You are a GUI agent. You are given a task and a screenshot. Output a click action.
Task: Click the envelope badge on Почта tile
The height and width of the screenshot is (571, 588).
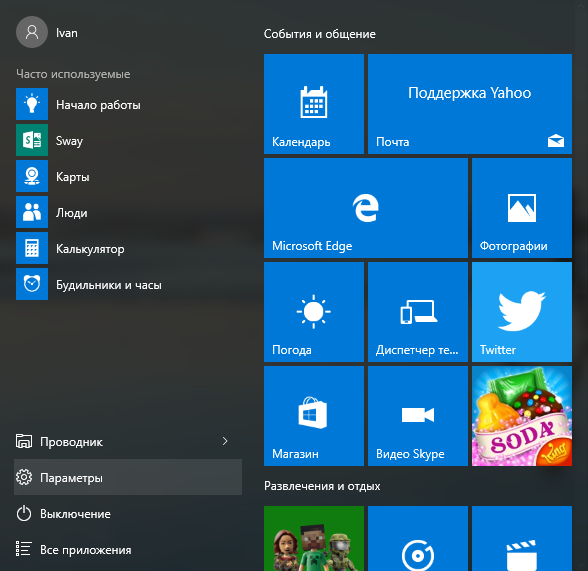556,141
